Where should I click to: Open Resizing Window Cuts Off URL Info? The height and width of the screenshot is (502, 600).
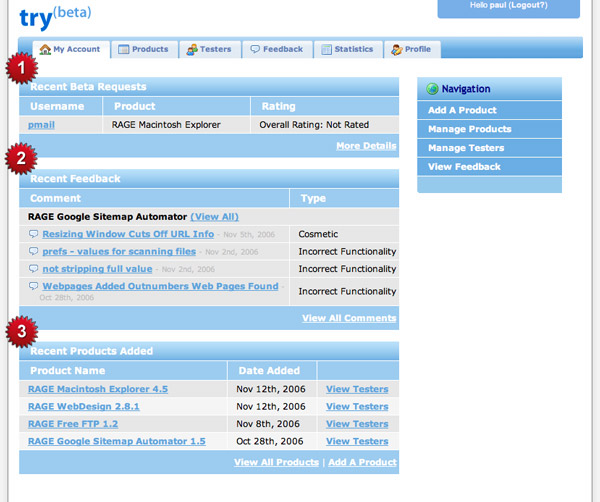(x=128, y=234)
